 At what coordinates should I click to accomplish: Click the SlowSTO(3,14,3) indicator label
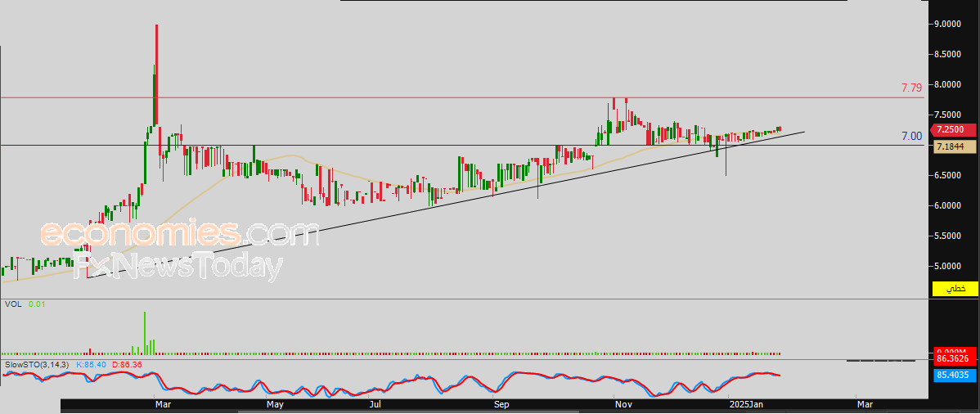(38, 363)
